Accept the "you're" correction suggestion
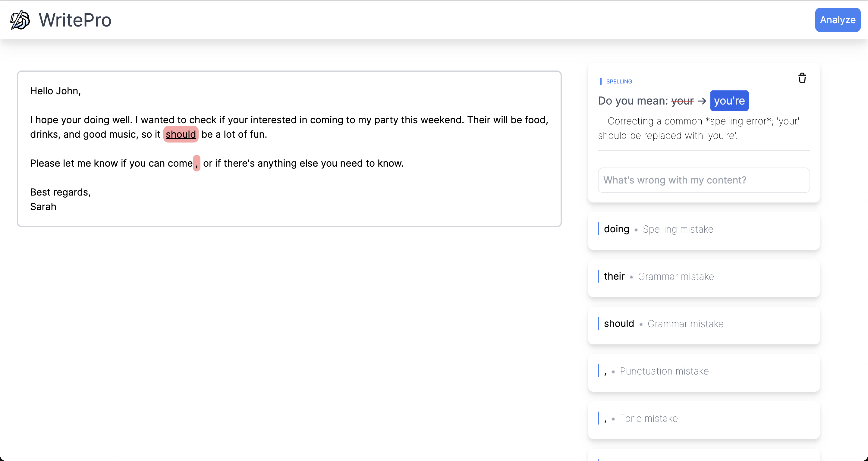Viewport: 868px width, 461px height. pyautogui.click(x=729, y=101)
